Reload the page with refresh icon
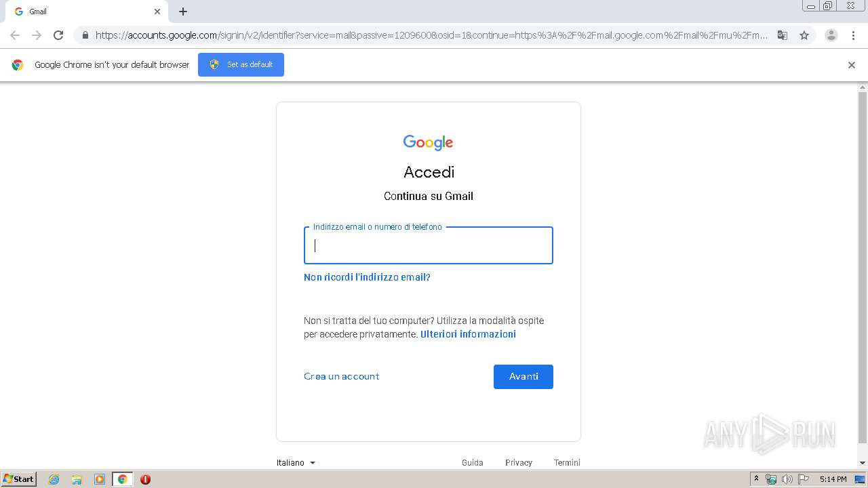The width and height of the screenshot is (868, 488). tap(58, 35)
